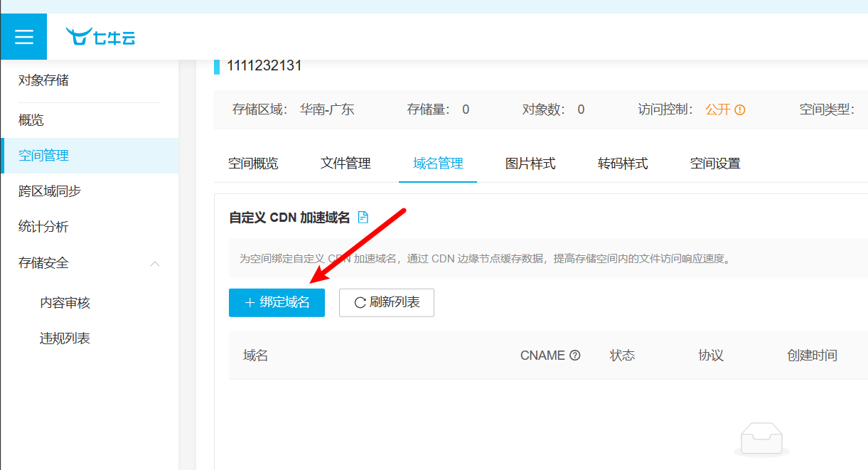Click the help icon beside CNAME

(x=575, y=356)
